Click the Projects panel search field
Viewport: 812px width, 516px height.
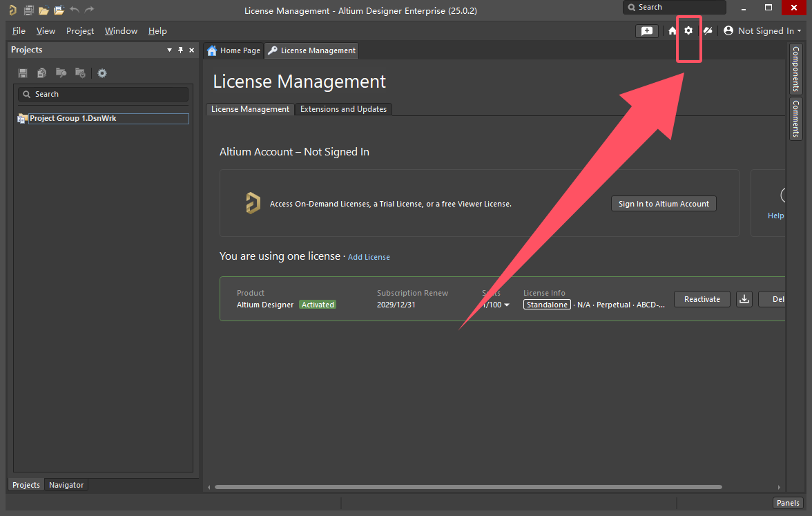pos(103,94)
